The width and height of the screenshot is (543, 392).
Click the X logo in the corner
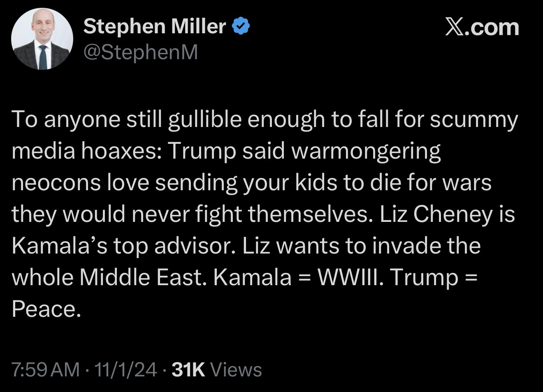(455, 27)
